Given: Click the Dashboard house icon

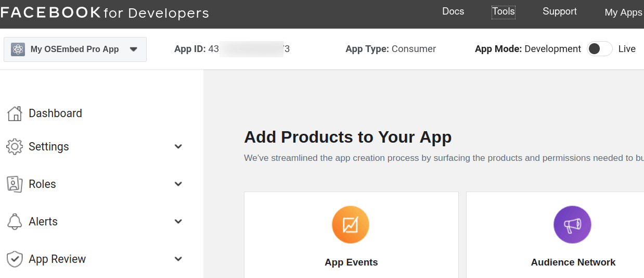Looking at the screenshot, I should click(x=15, y=113).
